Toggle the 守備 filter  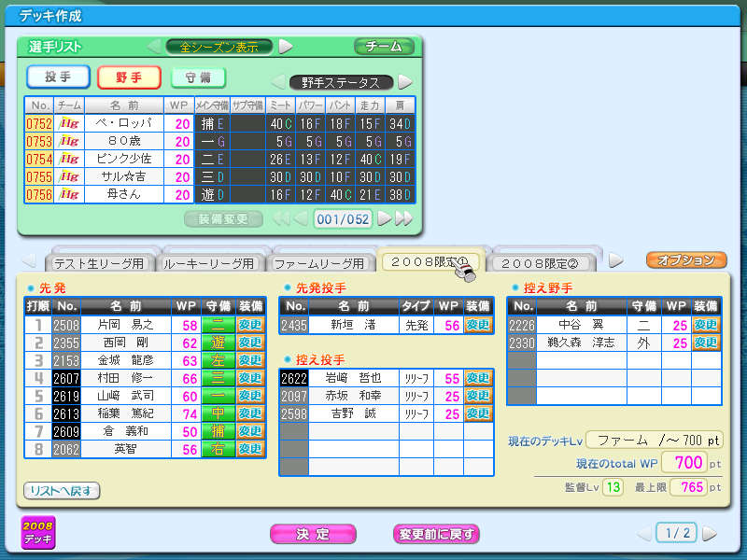point(198,77)
